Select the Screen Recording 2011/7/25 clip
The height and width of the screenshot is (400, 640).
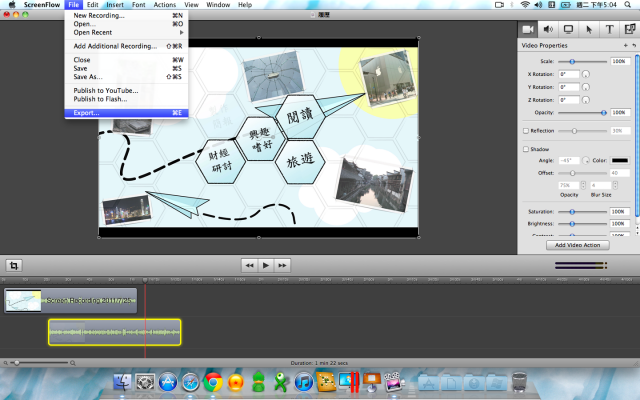point(71,301)
